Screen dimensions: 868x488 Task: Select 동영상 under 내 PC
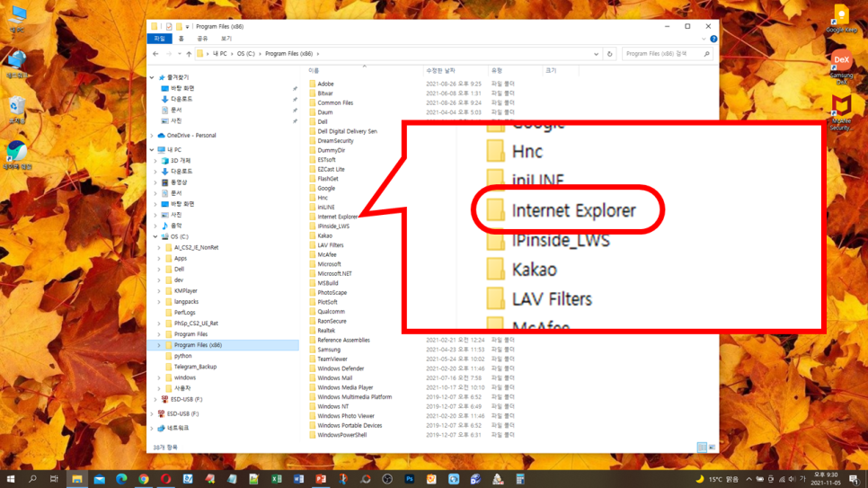click(x=179, y=182)
